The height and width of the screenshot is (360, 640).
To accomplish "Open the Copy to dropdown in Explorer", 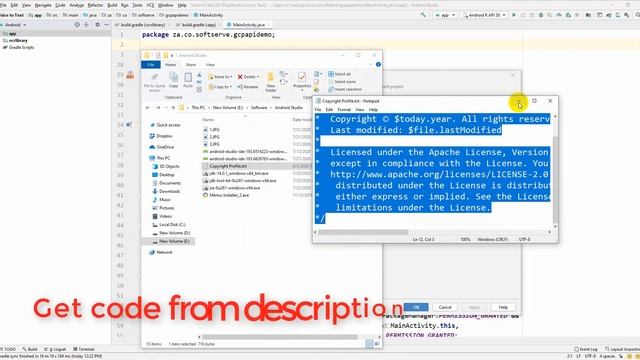I will [x=220, y=87].
